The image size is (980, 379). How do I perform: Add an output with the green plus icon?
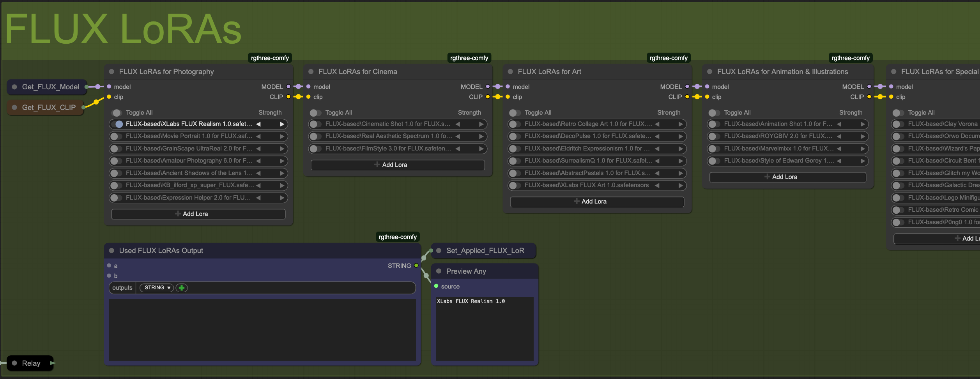(182, 288)
